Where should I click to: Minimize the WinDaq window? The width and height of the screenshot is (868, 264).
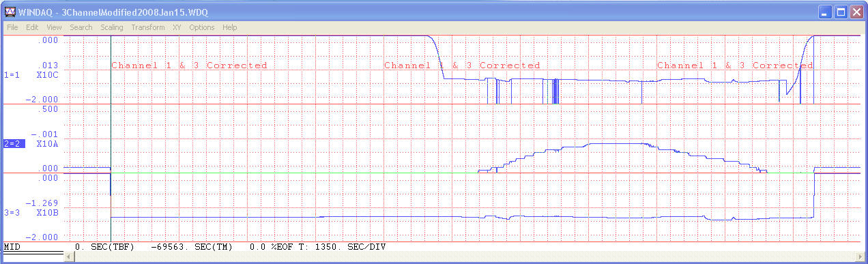(826, 12)
